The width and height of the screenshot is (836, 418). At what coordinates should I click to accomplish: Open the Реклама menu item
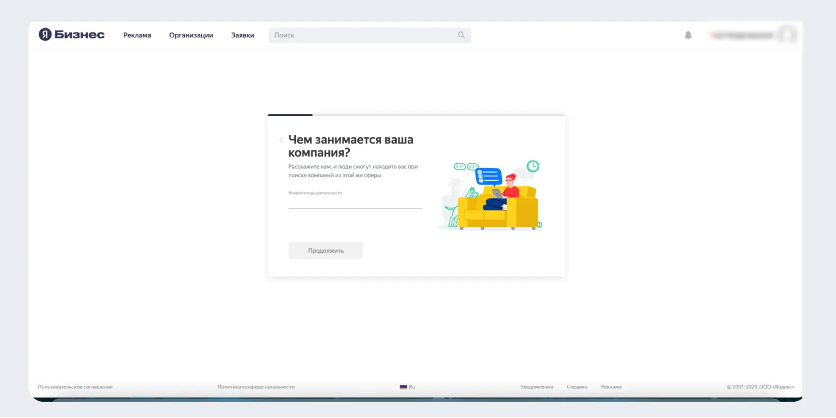pyautogui.click(x=137, y=35)
